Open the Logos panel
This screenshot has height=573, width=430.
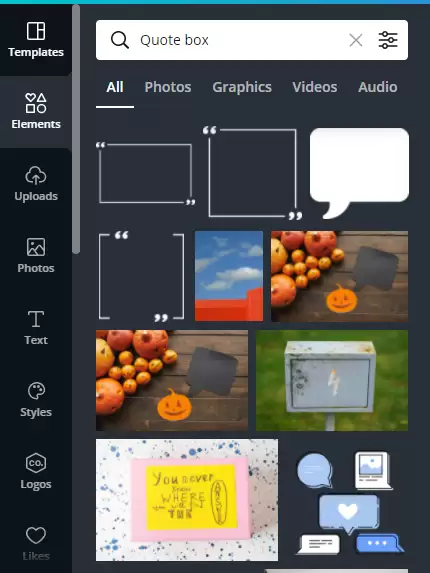(x=36, y=471)
